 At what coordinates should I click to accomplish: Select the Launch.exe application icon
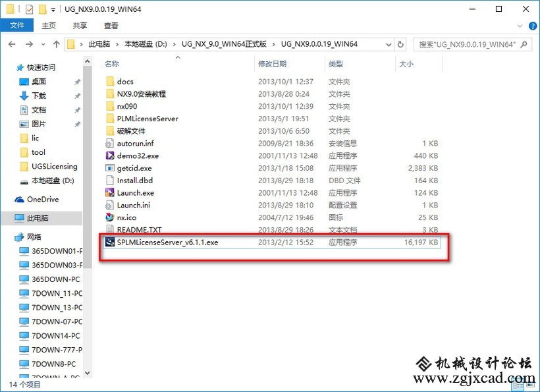point(110,192)
